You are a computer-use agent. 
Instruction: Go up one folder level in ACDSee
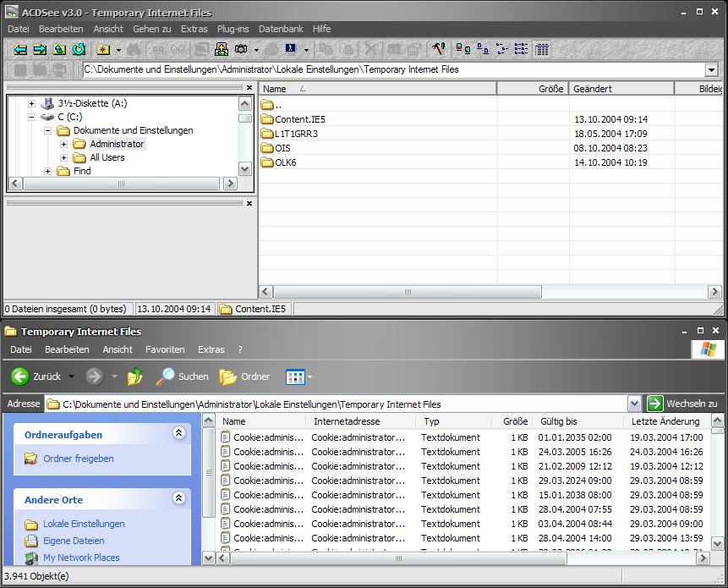[x=59, y=49]
